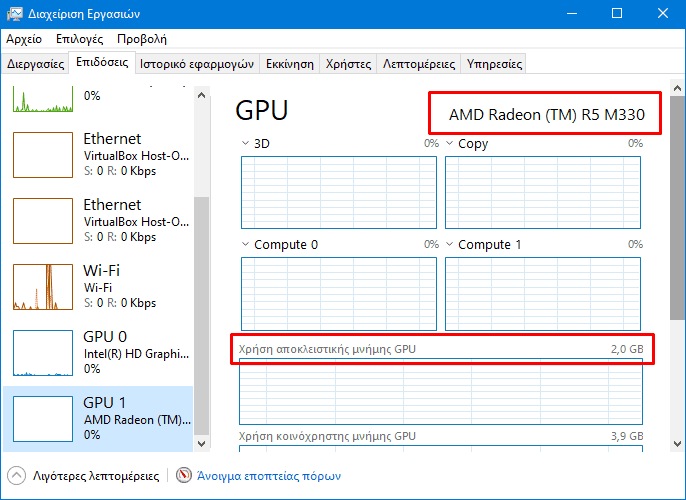Click the Fewer details circle arrow icon
Viewport: 686px width, 500px height.
click(17, 476)
